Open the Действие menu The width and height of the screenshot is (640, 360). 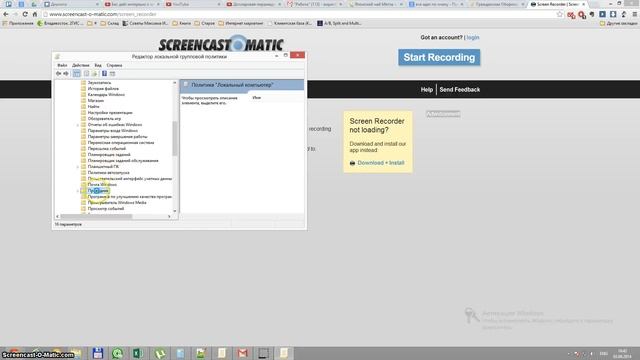point(80,65)
